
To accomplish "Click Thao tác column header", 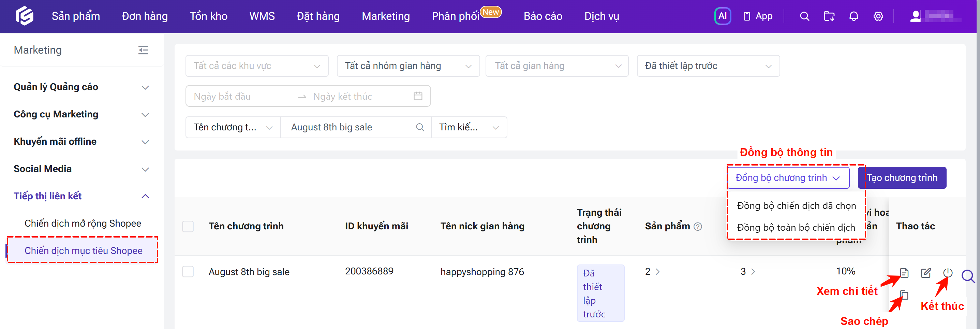I will coord(915,226).
